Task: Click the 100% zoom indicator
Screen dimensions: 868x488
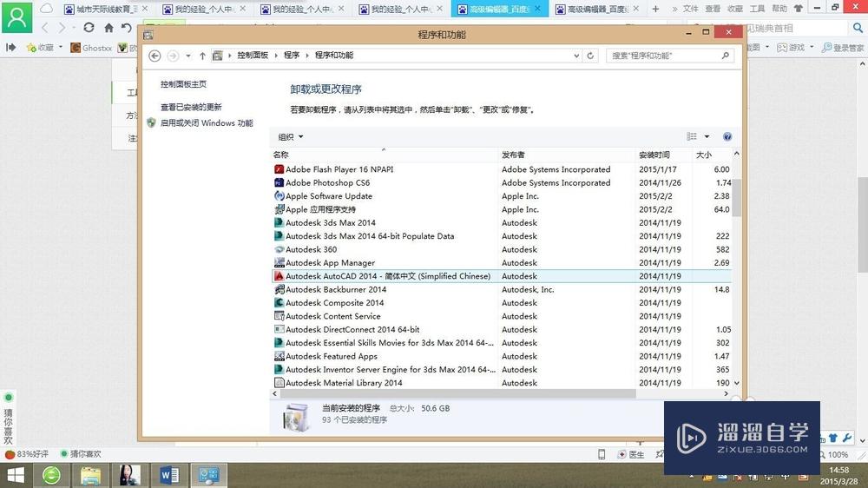Action: [x=833, y=454]
